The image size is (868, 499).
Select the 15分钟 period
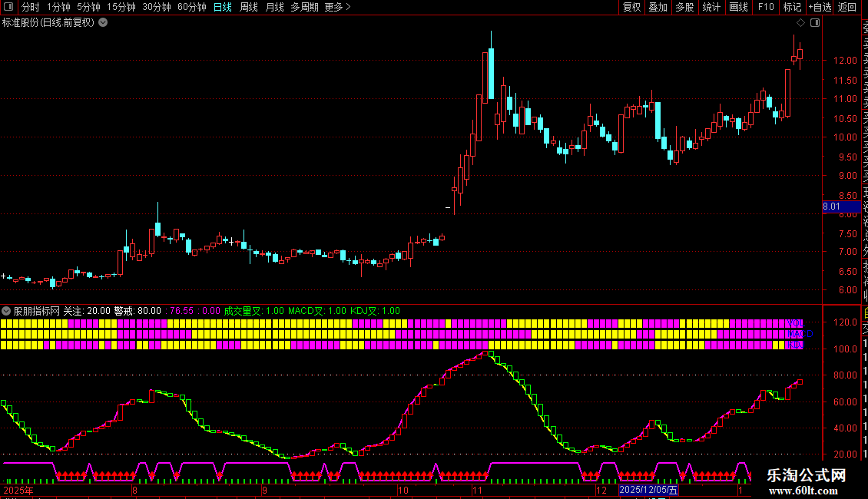click(x=121, y=7)
